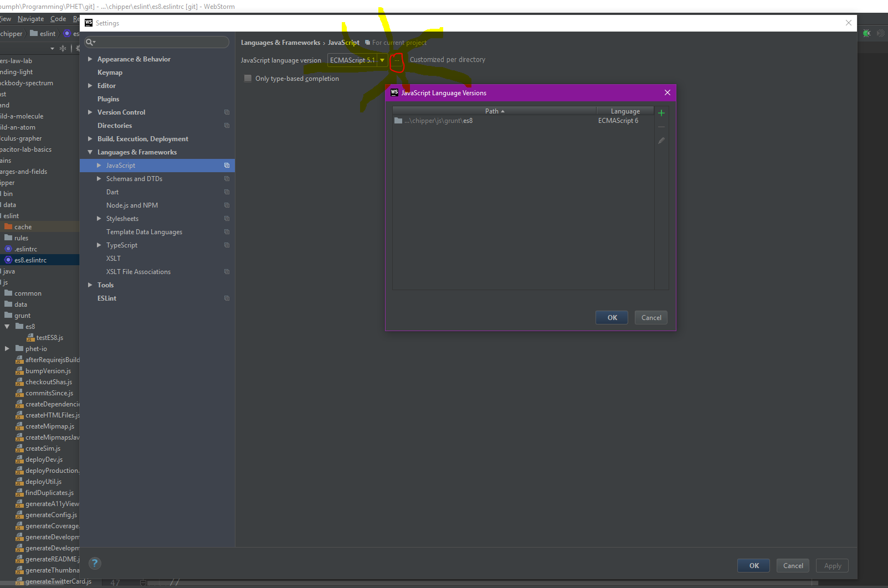Expand Build, Execution, Deployment settings

[90, 138]
